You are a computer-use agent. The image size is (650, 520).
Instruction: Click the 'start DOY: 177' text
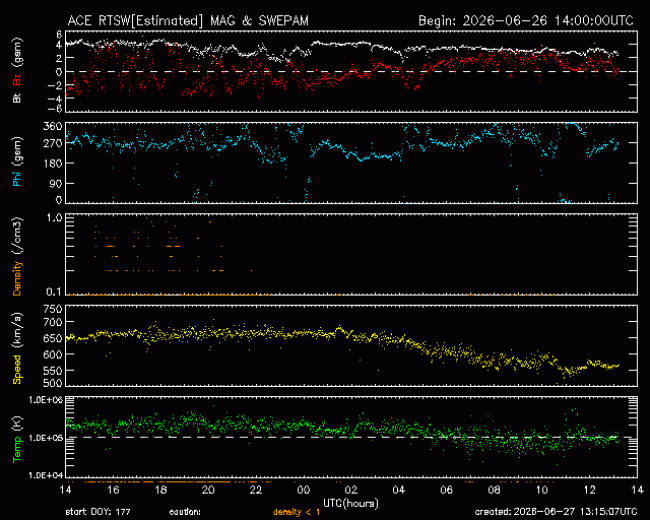(98, 512)
